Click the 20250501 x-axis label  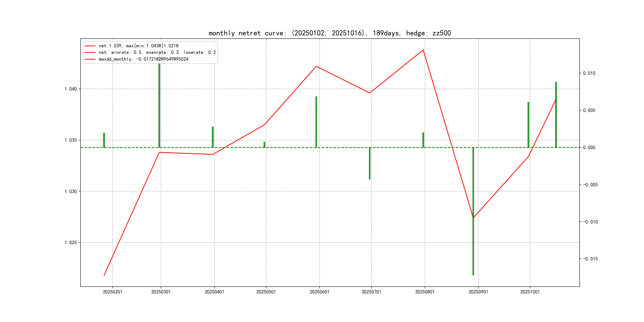tap(266, 292)
